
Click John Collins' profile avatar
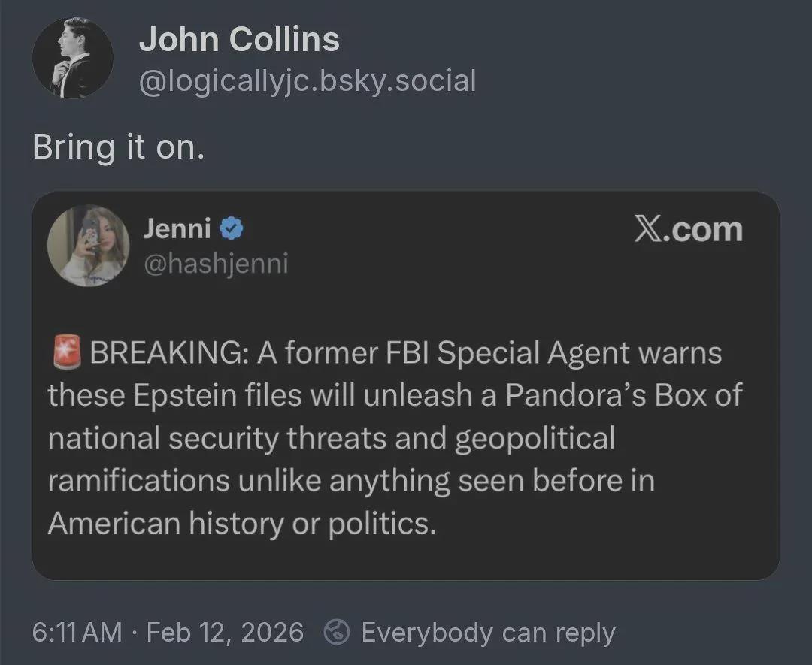click(73, 58)
